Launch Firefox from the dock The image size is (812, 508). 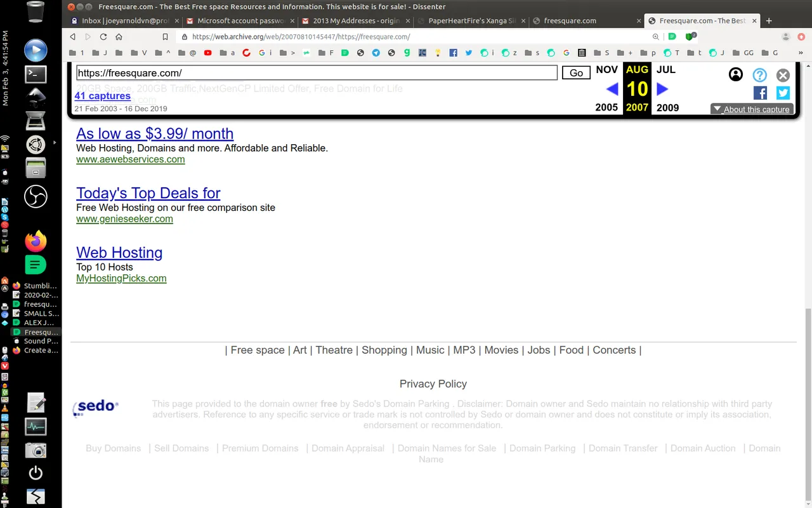36,241
